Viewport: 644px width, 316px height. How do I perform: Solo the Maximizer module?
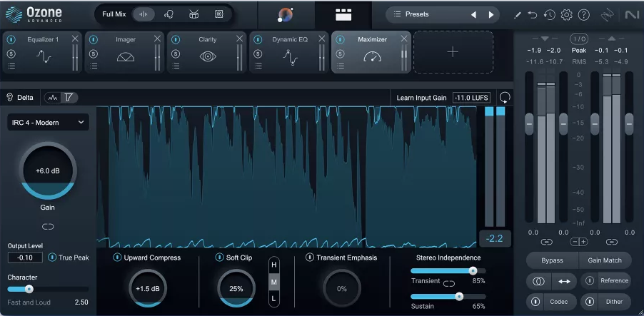[340, 53]
